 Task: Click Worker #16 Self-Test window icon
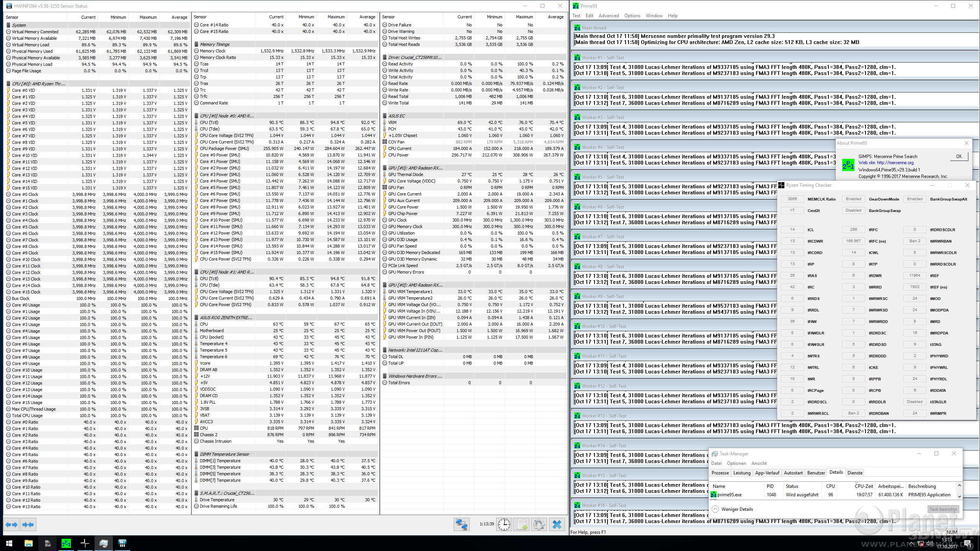[577, 505]
